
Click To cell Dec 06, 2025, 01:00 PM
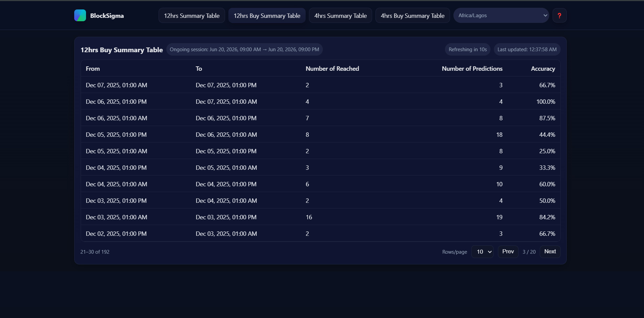(226, 118)
